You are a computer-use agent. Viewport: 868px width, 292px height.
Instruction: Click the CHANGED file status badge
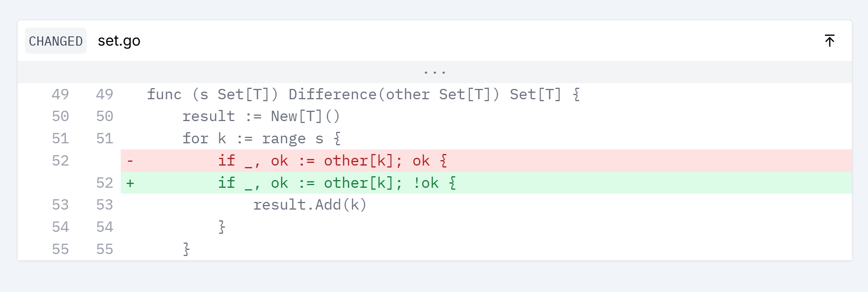[x=55, y=41]
